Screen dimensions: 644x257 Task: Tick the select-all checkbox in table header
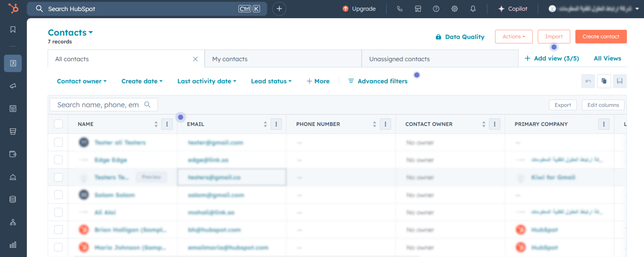click(x=58, y=124)
